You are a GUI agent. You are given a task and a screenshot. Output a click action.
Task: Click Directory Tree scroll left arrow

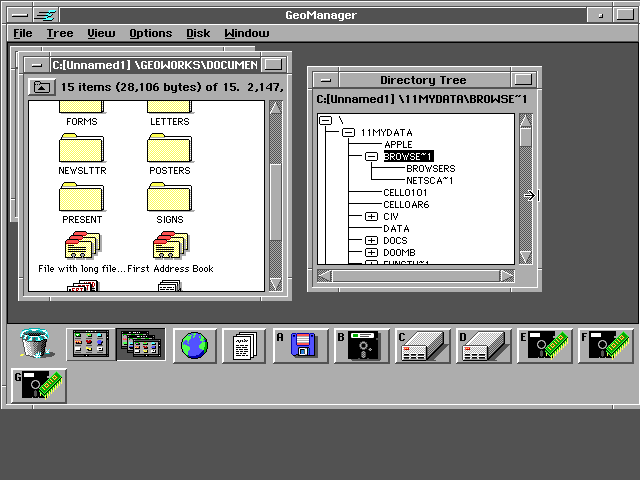click(324, 276)
